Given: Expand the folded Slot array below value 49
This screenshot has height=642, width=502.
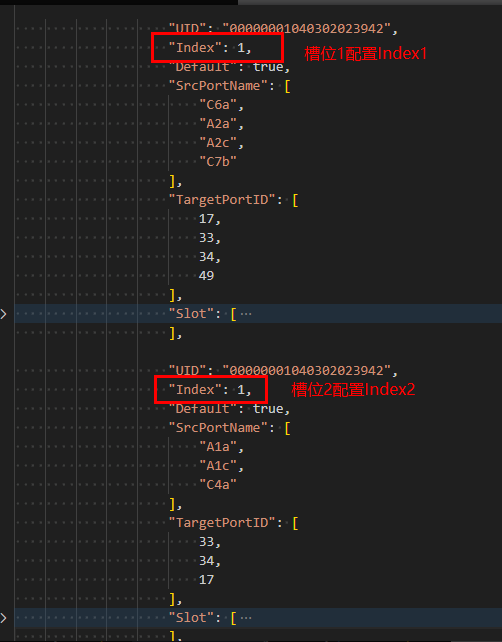Looking at the screenshot, I should tap(3, 314).
